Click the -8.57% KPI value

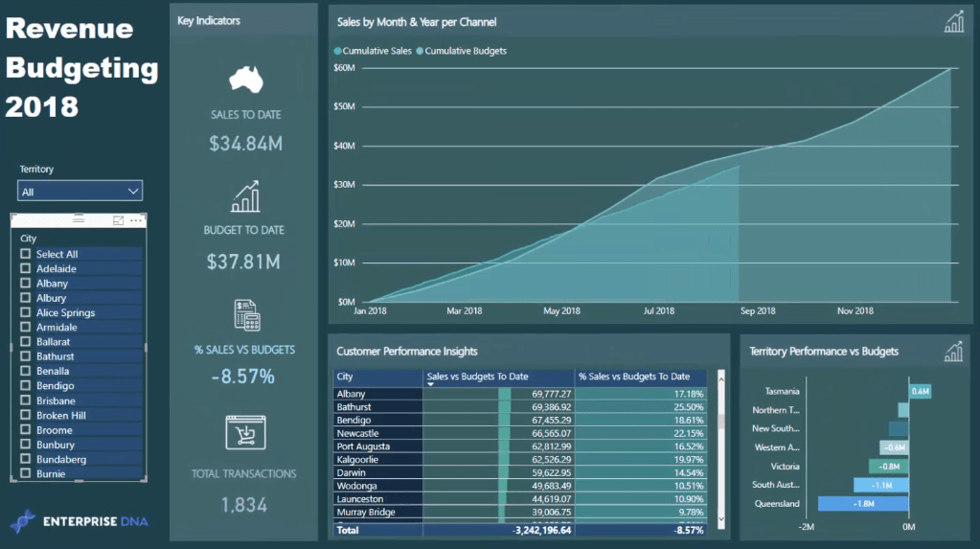point(243,377)
